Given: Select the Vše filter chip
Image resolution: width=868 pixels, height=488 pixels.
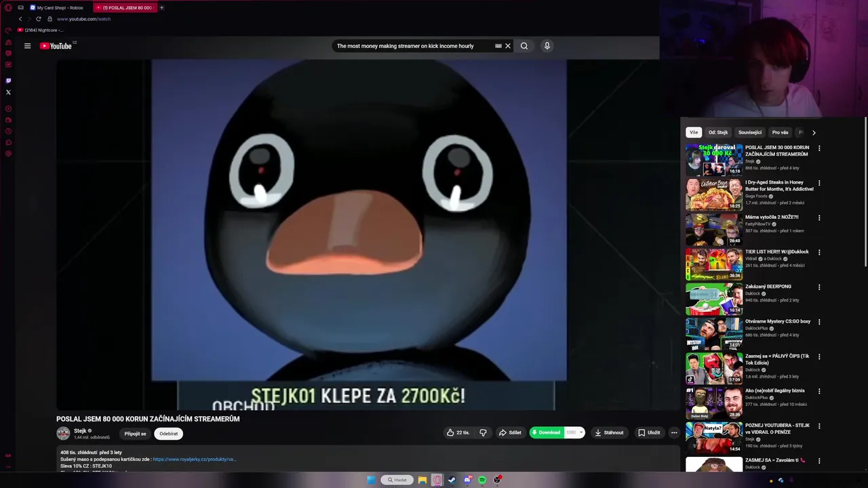Looking at the screenshot, I should pyautogui.click(x=693, y=132).
